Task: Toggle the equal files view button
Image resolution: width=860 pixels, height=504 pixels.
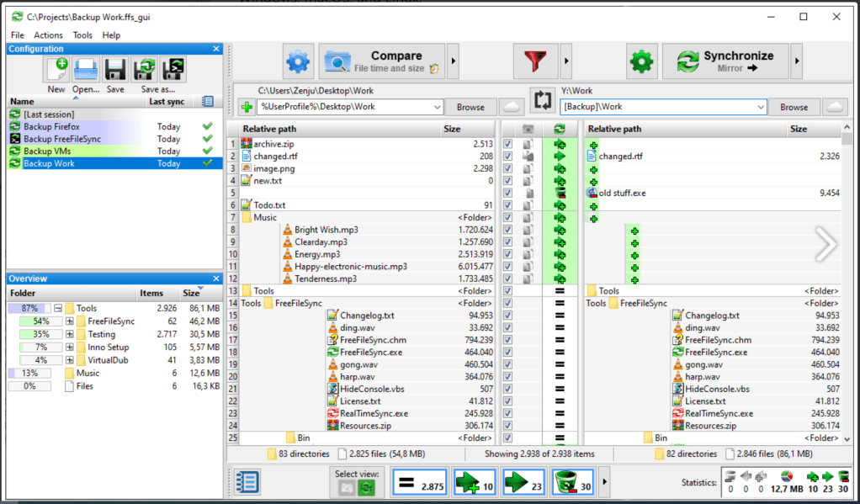Action: click(x=420, y=483)
